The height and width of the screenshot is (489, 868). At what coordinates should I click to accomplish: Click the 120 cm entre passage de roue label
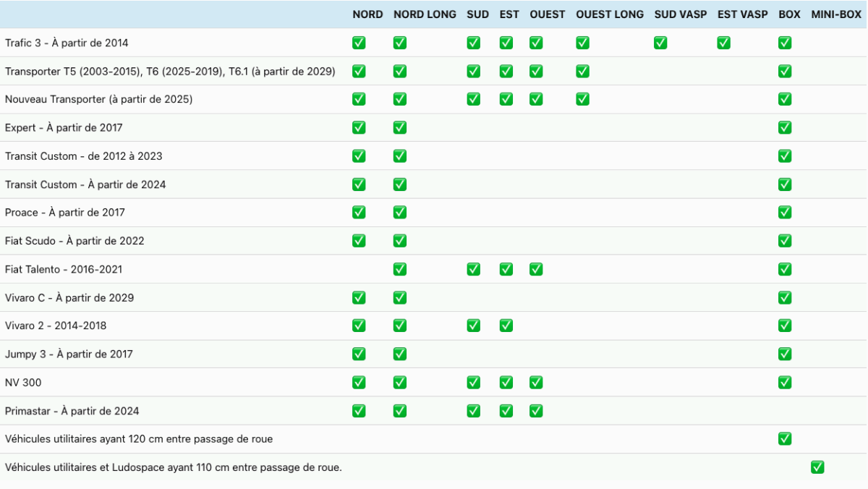click(x=139, y=439)
